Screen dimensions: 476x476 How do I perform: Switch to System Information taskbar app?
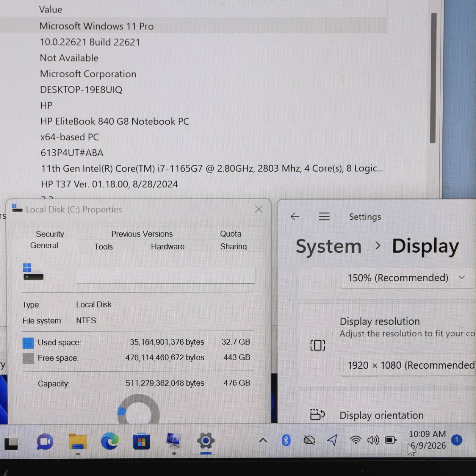click(x=173, y=441)
